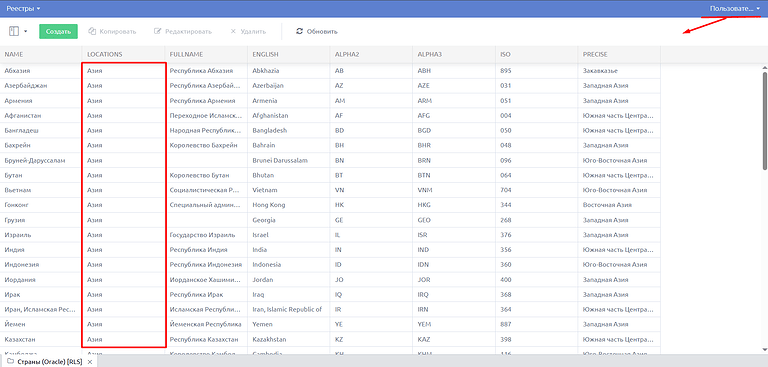The image size is (768, 367).
Task: Click the Обновить refresh button
Action: tap(317, 31)
